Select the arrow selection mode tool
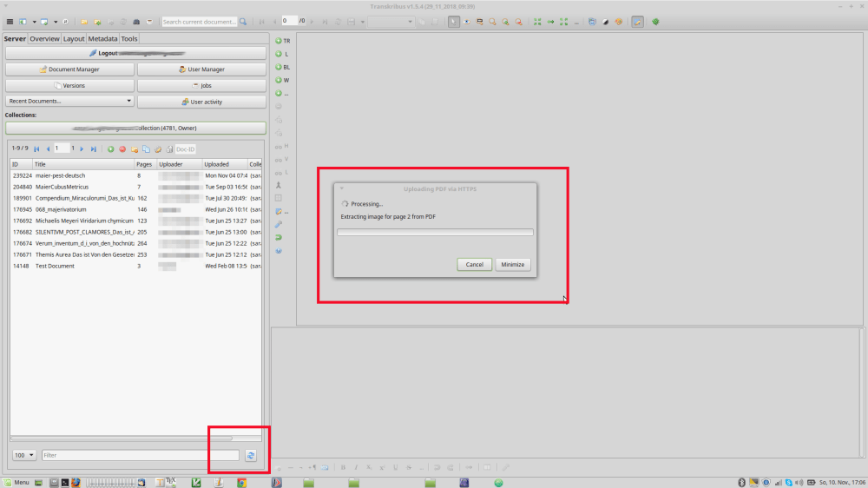This screenshot has width=868, height=488. [x=453, y=22]
